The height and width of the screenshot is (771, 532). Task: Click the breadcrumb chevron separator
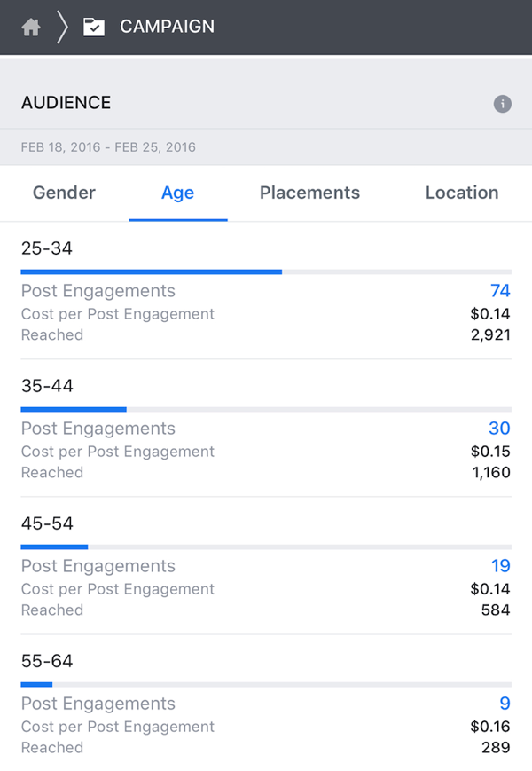62,28
